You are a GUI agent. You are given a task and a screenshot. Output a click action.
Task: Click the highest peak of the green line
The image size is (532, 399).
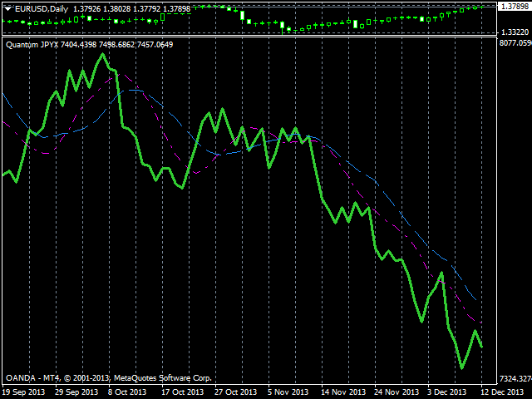[x=102, y=54]
